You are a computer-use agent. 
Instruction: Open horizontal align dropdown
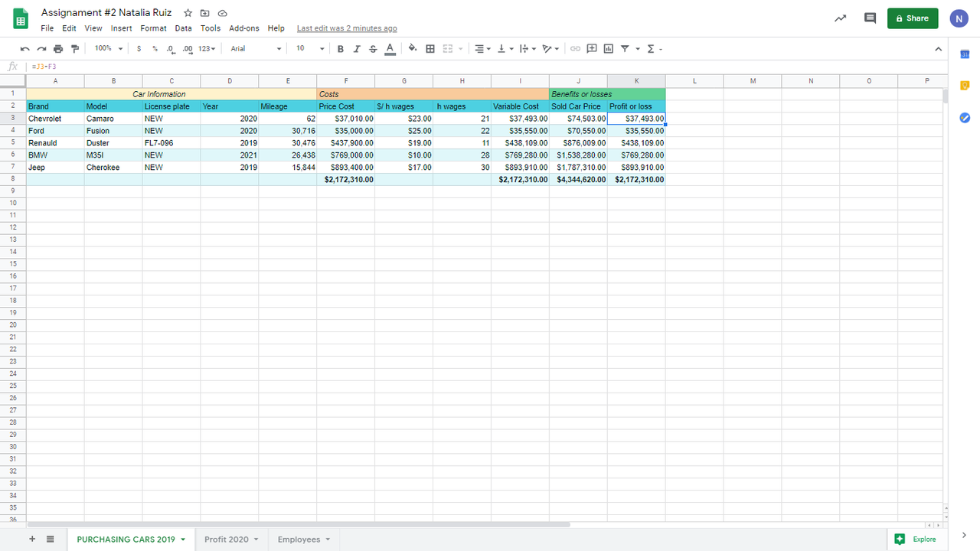tap(482, 48)
